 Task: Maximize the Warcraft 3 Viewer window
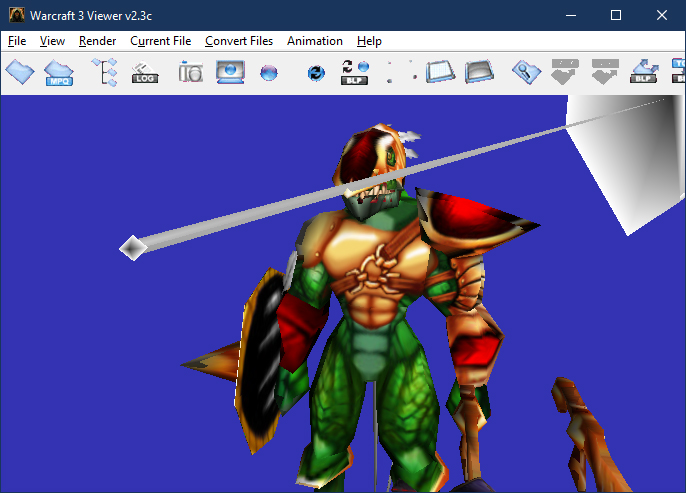tap(616, 15)
